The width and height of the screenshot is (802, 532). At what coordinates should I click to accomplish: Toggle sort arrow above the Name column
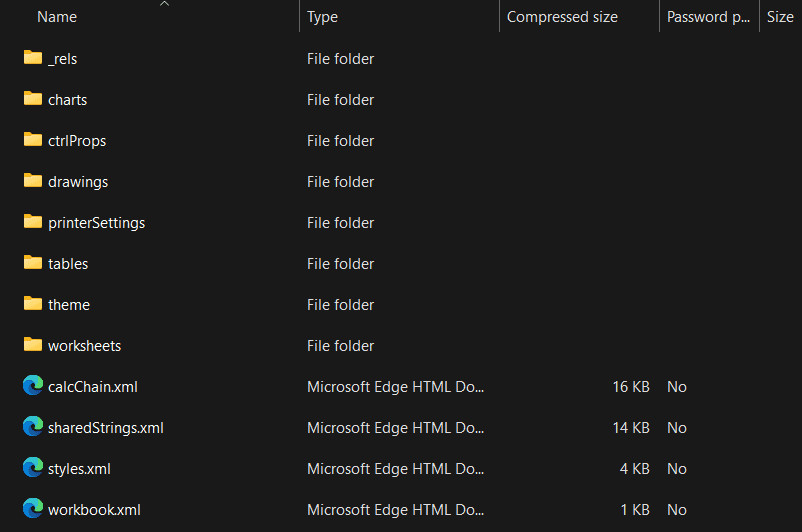coord(164,4)
